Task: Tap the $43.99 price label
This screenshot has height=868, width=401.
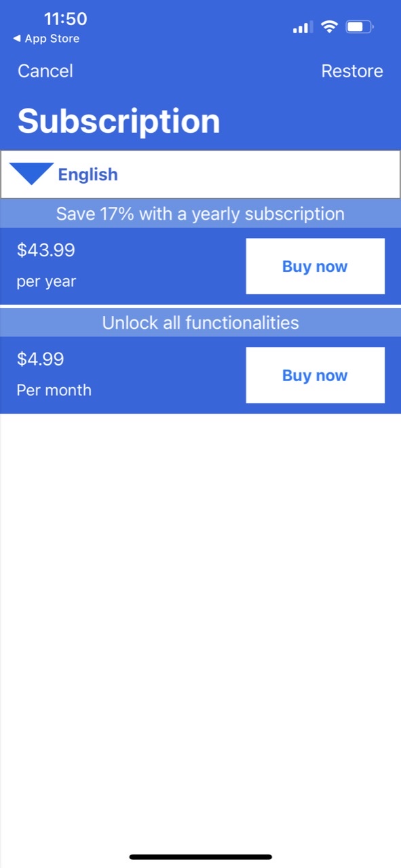Action: 45,250
